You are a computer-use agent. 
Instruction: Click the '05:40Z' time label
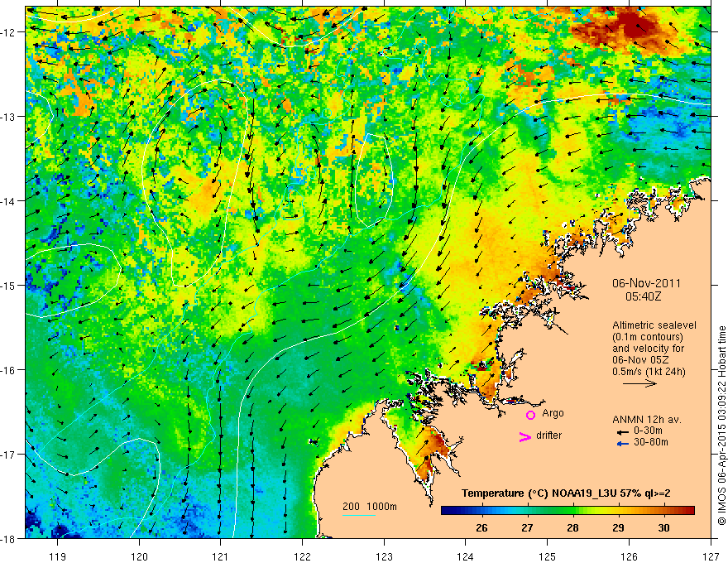[643, 296]
